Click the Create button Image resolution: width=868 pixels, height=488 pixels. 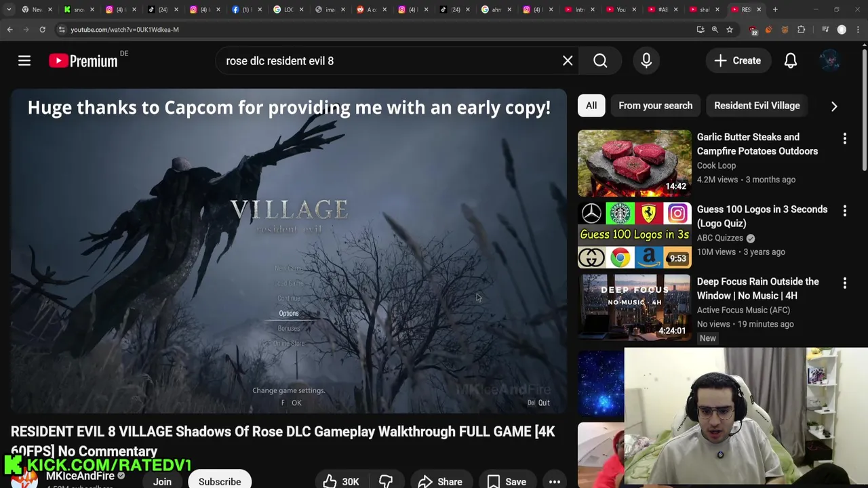(738, 61)
